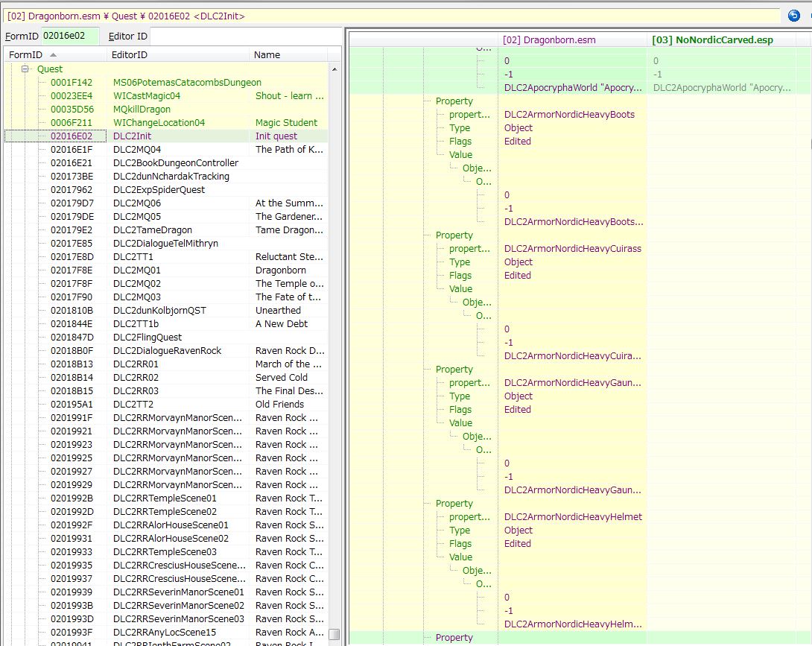Select DLC2TT2 Old Friends row
812x646 pixels.
point(166,405)
